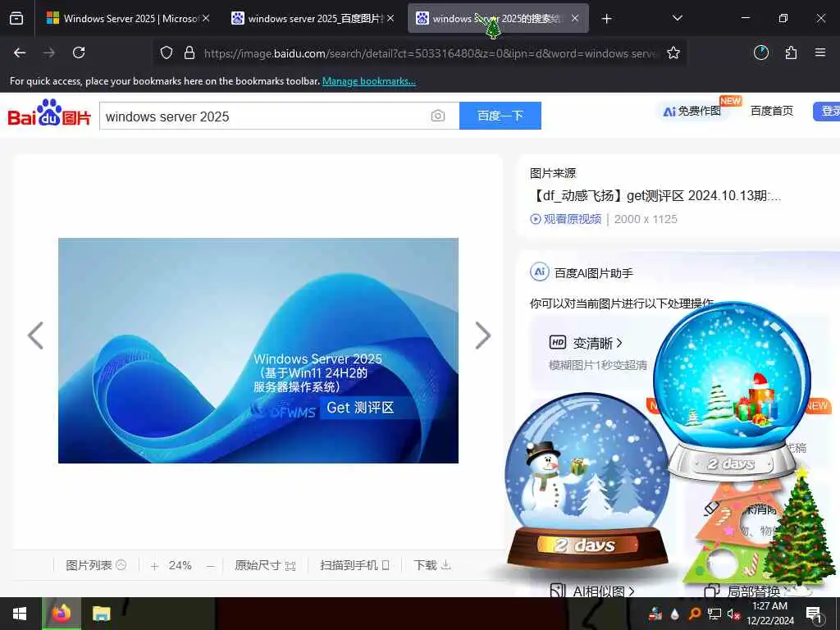Open the image source title link
840x630 pixels.
coord(655,195)
